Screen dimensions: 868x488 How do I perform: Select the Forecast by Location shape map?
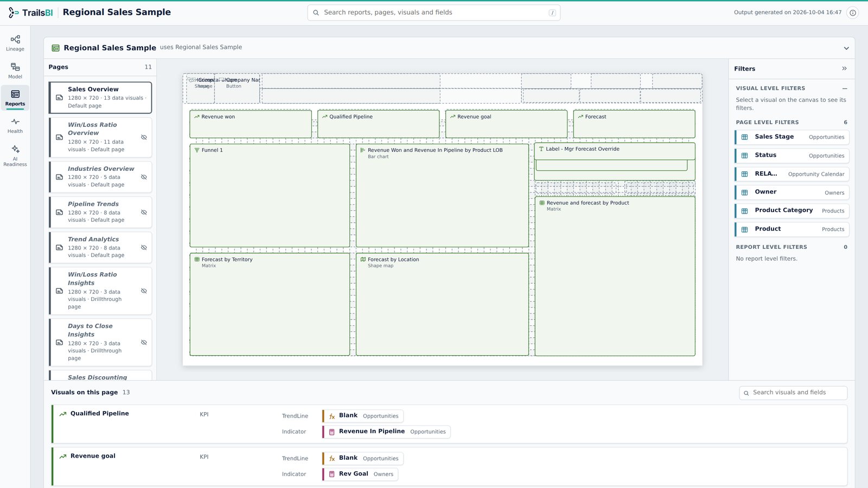pos(442,304)
